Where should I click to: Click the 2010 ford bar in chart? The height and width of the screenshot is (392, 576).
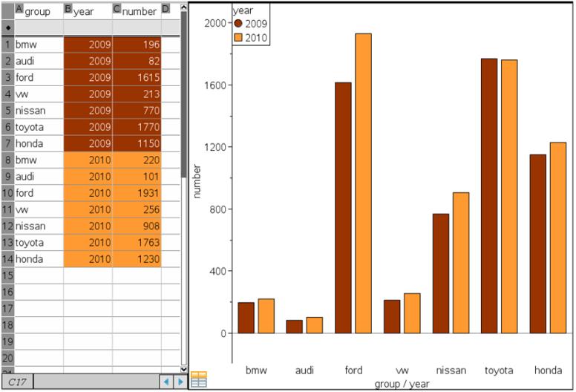click(363, 183)
